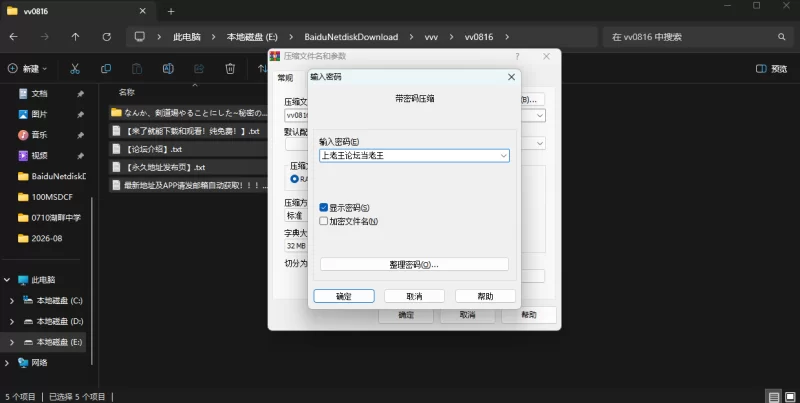Click the pin icon beside 音乐
Screen dimensions: 800x403
[x=80, y=135]
